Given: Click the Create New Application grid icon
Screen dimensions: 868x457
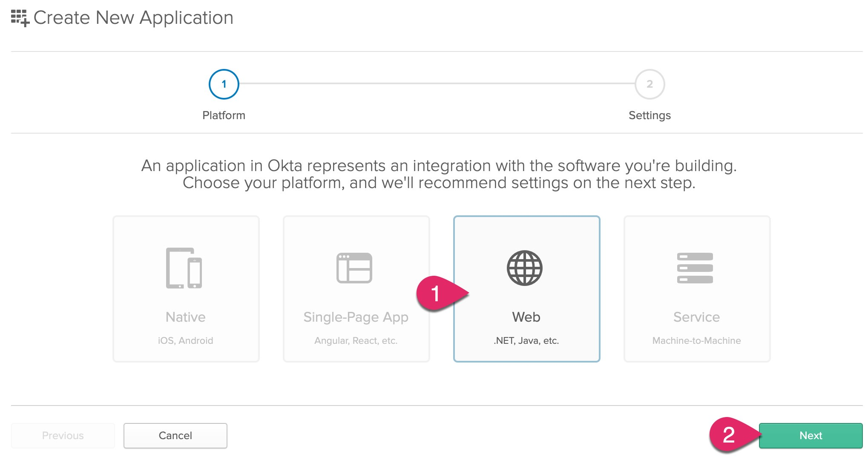Looking at the screenshot, I should tap(20, 18).
